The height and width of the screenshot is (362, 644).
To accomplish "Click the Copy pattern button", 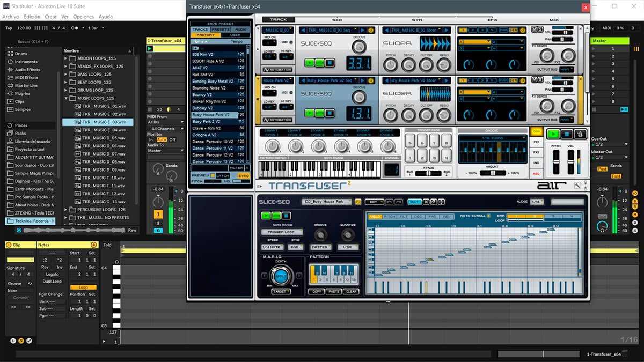I will [x=316, y=291].
